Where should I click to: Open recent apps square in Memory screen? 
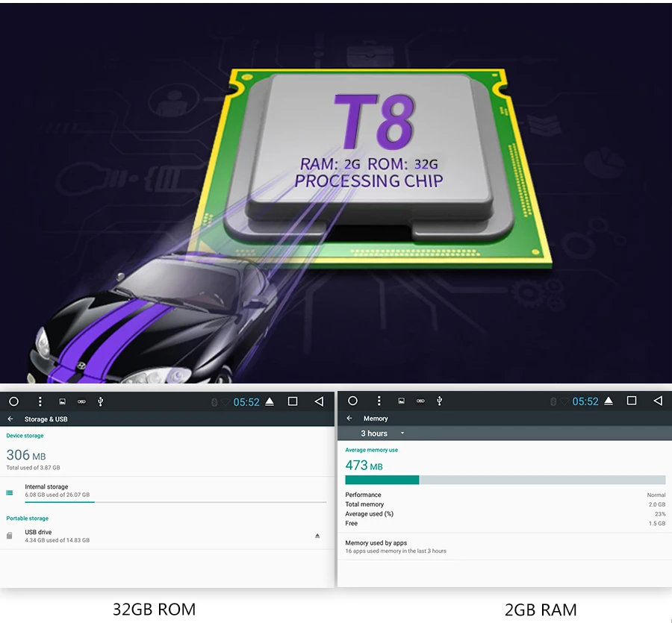pyautogui.click(x=632, y=401)
